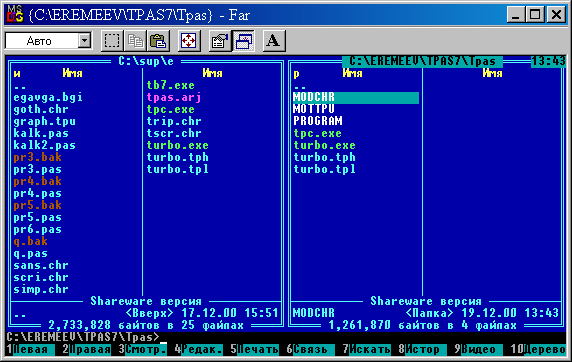Screen dimensions: 572x362
Task: Click the Авто font size combo box
Action: tap(48, 41)
